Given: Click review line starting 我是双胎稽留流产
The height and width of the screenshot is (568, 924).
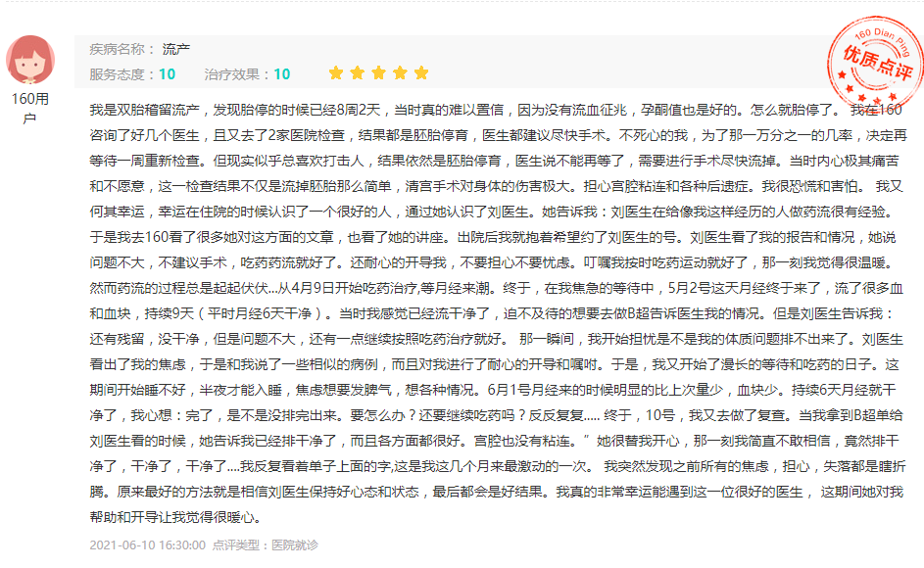Looking at the screenshot, I should [496, 110].
